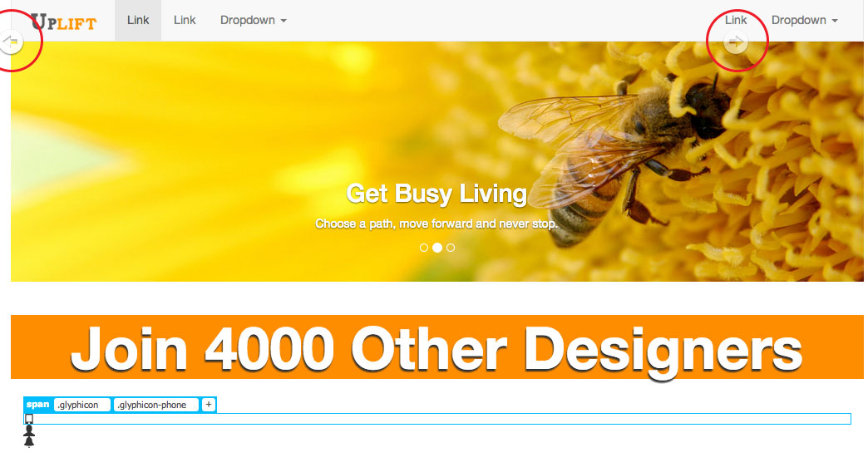Click the bell glyphicon icon
The height and width of the screenshot is (472, 868).
(29, 442)
